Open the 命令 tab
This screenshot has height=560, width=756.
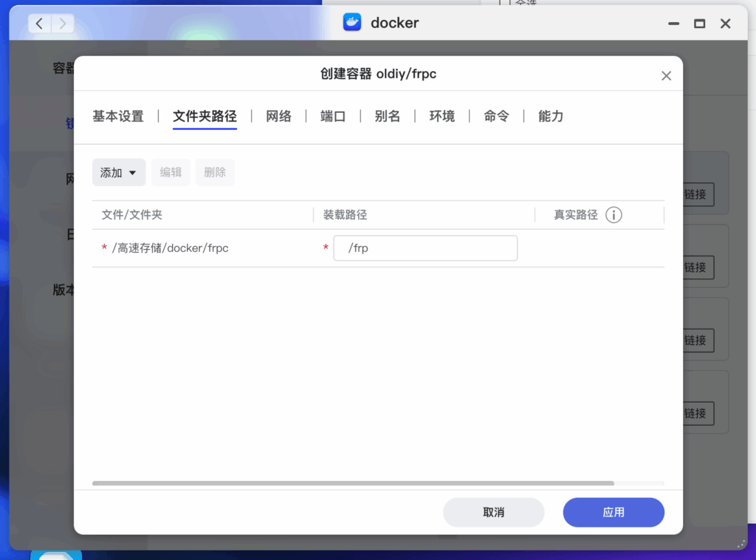495,116
